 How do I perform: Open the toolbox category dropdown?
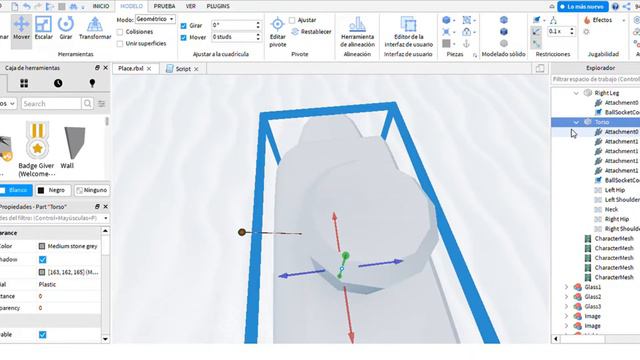pos(8,104)
